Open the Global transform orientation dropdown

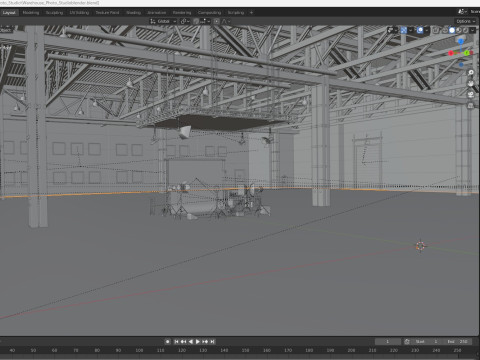tap(163, 21)
